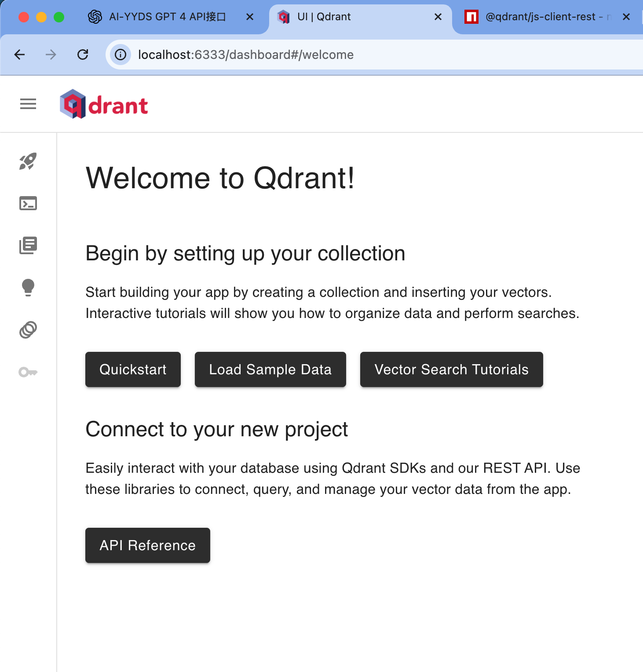The height and width of the screenshot is (672, 643).
Task: Close the AI-YYDS GPT 4 API tab
Action: (x=250, y=17)
